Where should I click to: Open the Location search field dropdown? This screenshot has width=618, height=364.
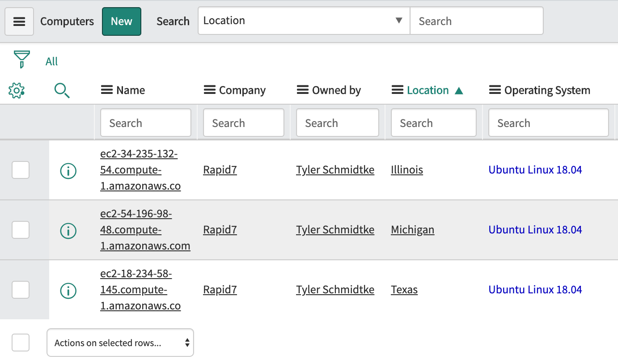pyautogui.click(x=304, y=21)
